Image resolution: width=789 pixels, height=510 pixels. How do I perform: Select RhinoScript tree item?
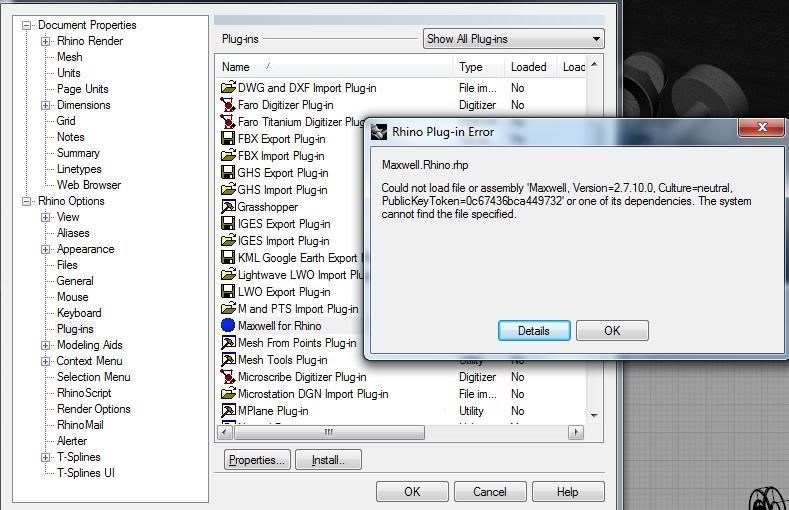point(84,393)
